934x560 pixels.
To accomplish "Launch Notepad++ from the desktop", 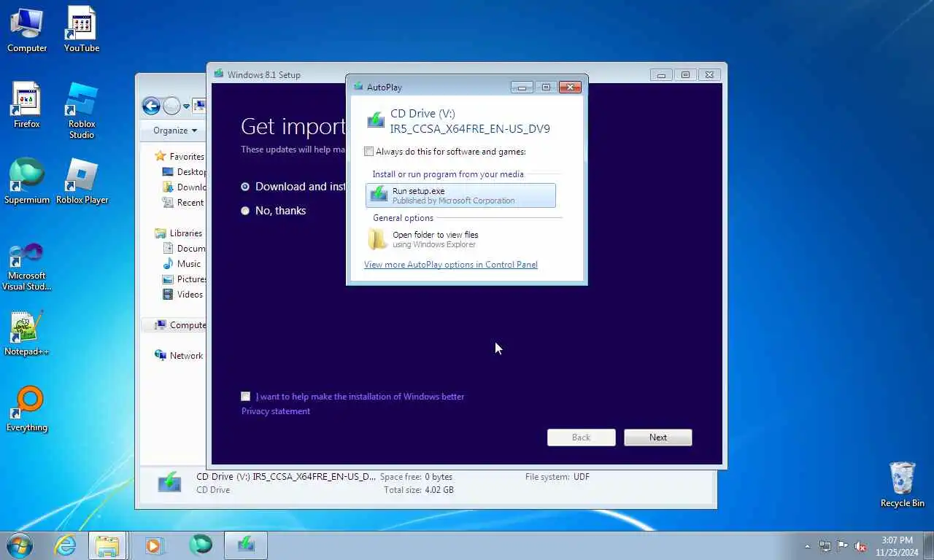I will pyautogui.click(x=27, y=333).
